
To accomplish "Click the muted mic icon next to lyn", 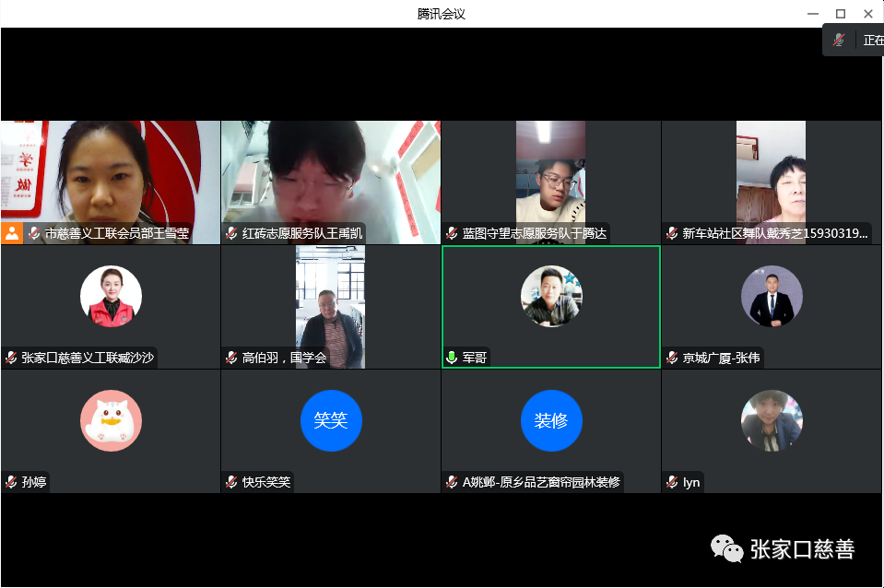I will point(673,482).
